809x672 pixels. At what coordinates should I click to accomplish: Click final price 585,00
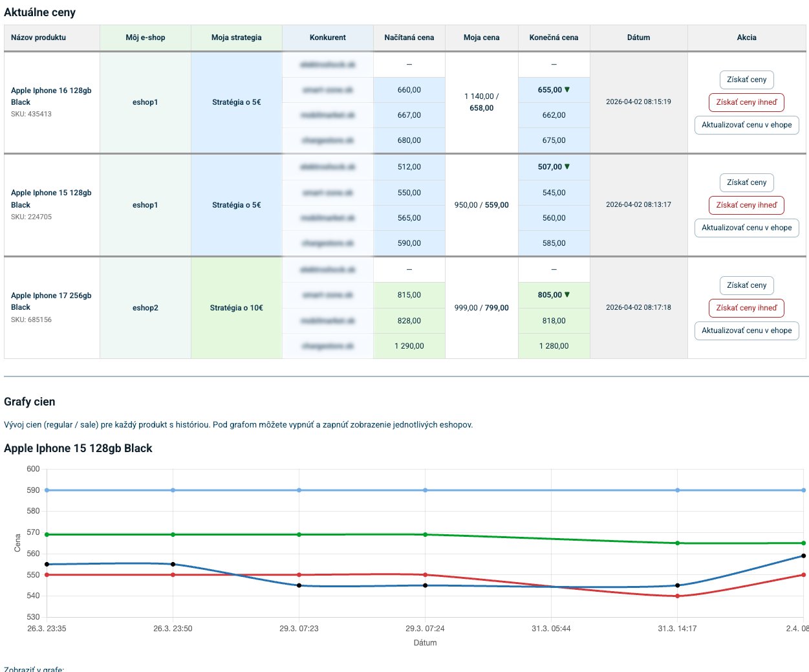point(554,243)
